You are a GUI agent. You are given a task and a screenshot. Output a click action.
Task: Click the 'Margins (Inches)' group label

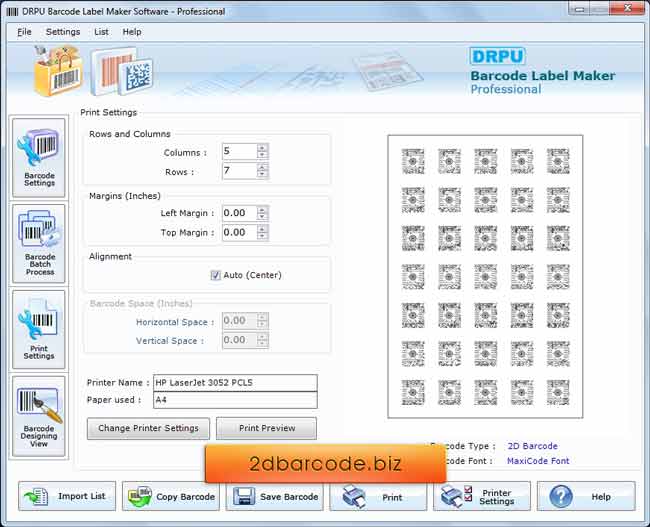tap(125, 196)
